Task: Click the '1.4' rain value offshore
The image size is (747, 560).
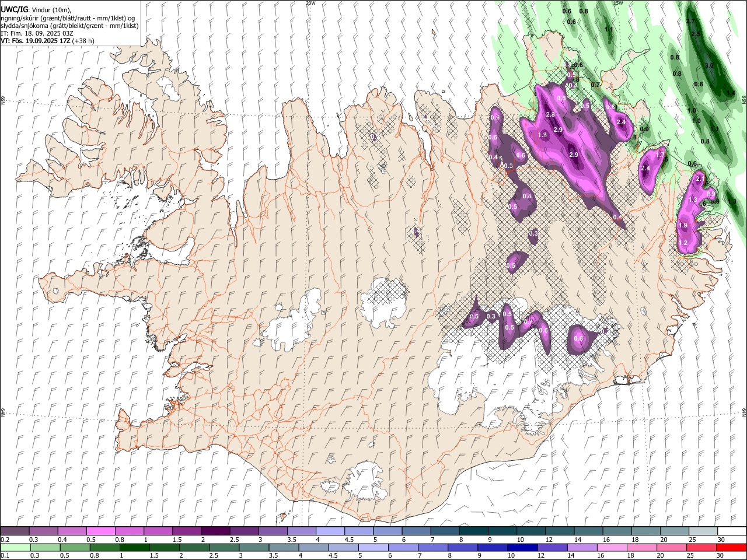Action: (730, 93)
